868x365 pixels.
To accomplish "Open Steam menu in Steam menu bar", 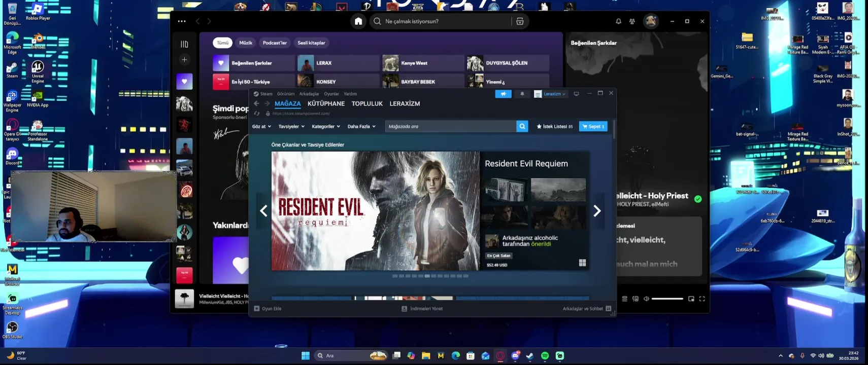I will coord(263,94).
